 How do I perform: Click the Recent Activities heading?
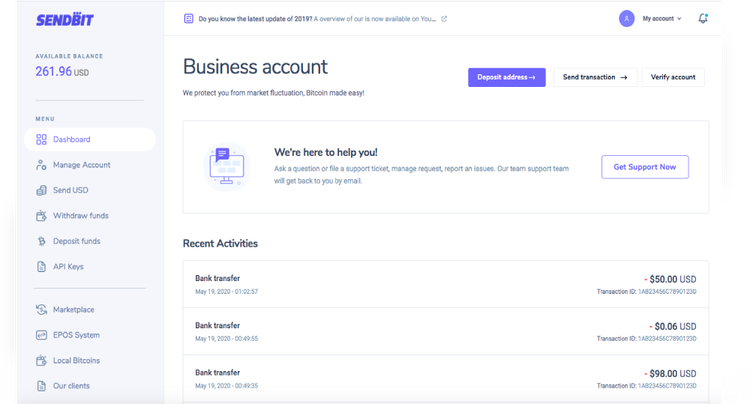tap(220, 243)
